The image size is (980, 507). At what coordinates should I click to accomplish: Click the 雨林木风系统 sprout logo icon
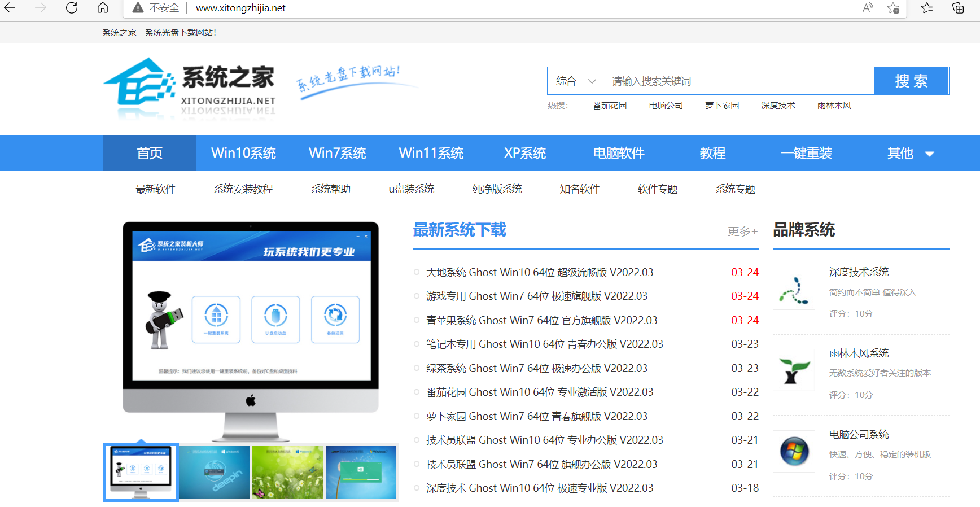tap(794, 370)
